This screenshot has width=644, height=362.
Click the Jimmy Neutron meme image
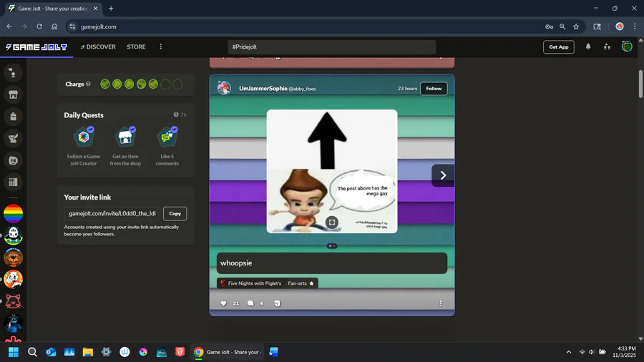click(332, 171)
